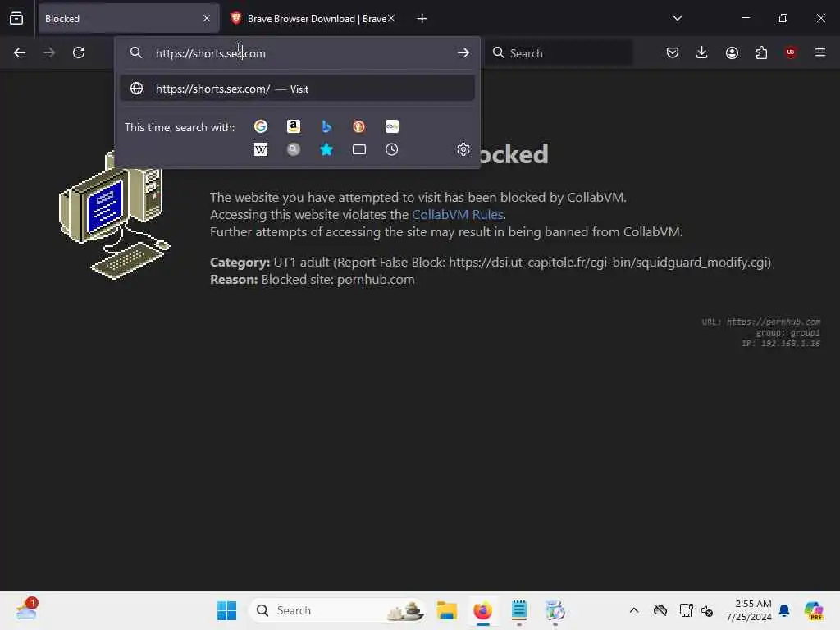Image resolution: width=840 pixels, height=630 pixels.
Task: Search within open Tabs icon
Action: click(359, 149)
